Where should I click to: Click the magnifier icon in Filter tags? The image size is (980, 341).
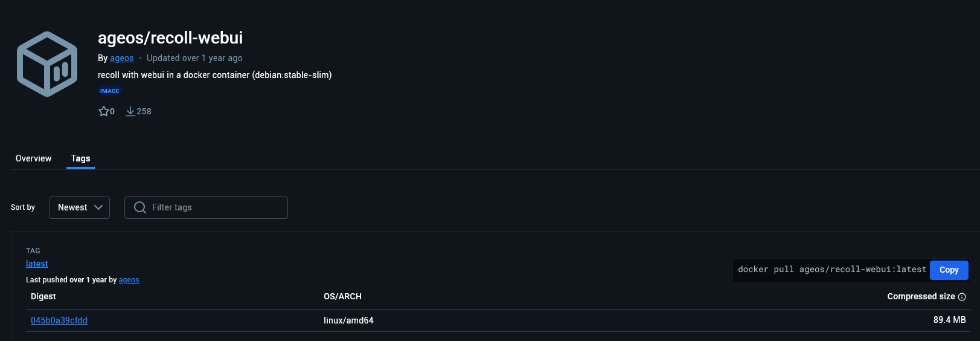(140, 207)
